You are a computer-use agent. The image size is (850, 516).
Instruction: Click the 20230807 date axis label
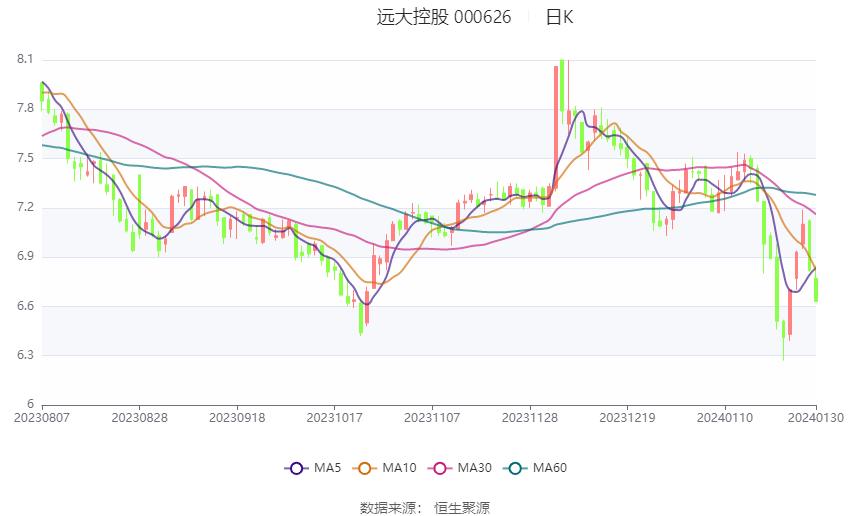(x=42, y=418)
